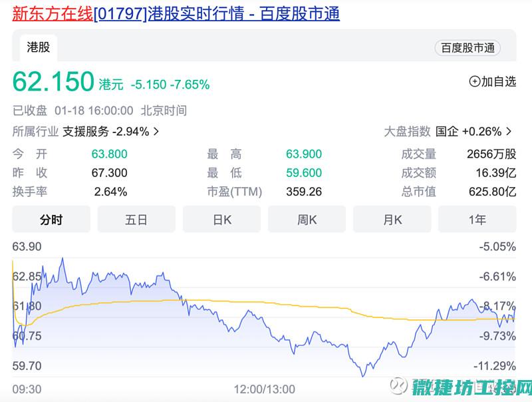Click the 总市值 label
The width and height of the screenshot is (532, 402).
(419, 192)
